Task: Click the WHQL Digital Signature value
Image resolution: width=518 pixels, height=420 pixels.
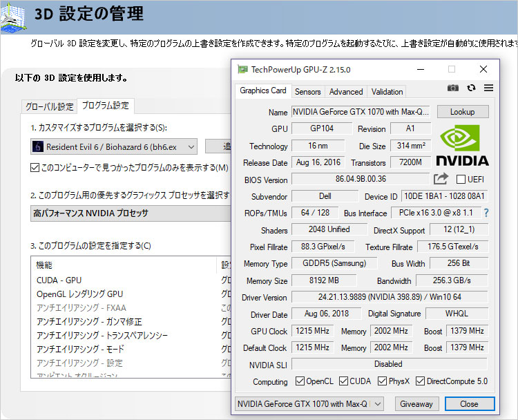Action: (x=457, y=313)
